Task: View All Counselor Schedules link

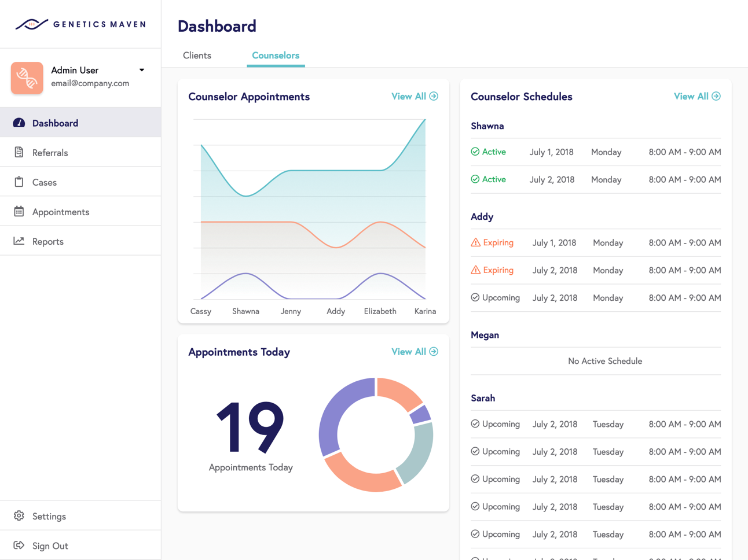Action: point(697,97)
